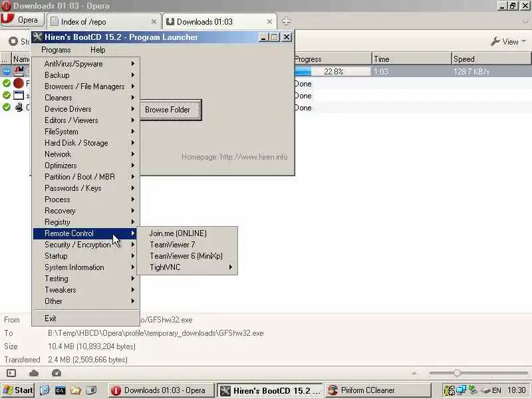The width and height of the screenshot is (532, 399).
Task: Expand the Cleaners submenu
Action: [x=86, y=98]
